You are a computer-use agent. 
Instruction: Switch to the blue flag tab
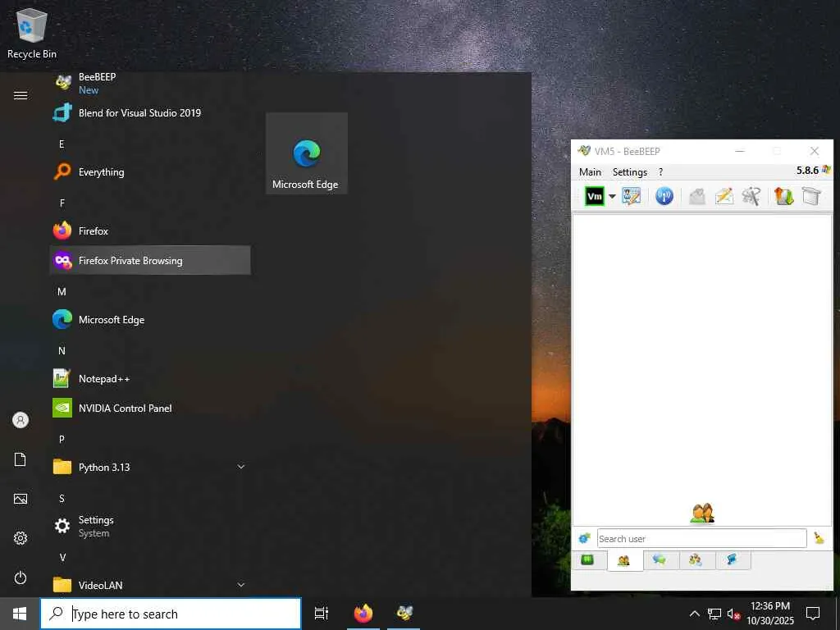tap(731, 560)
